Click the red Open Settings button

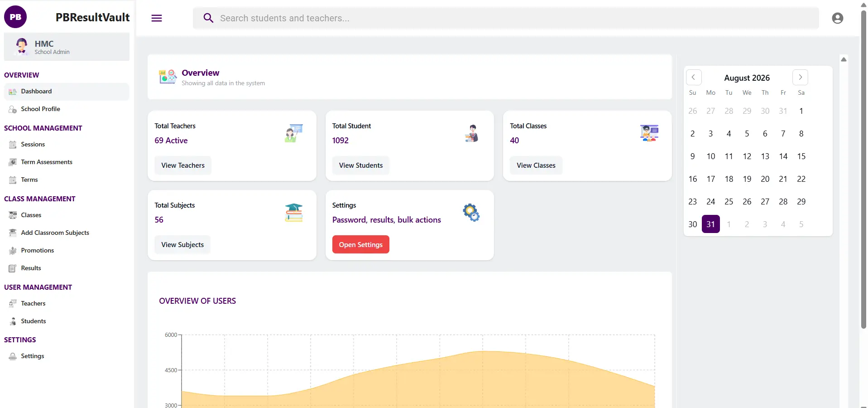361,245
